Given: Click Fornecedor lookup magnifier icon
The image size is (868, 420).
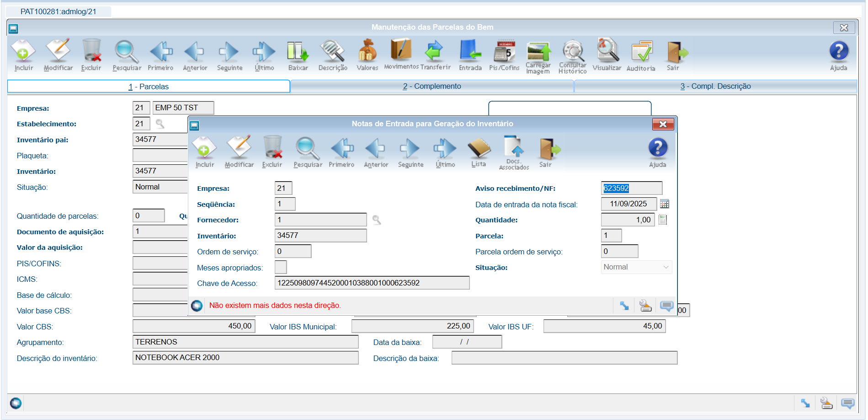Looking at the screenshot, I should coord(377,220).
